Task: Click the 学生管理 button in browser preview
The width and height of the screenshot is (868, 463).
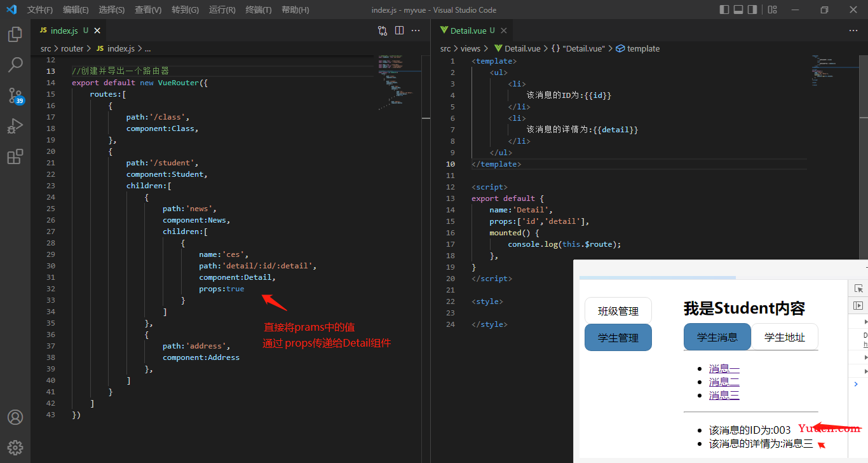Action: (x=618, y=338)
